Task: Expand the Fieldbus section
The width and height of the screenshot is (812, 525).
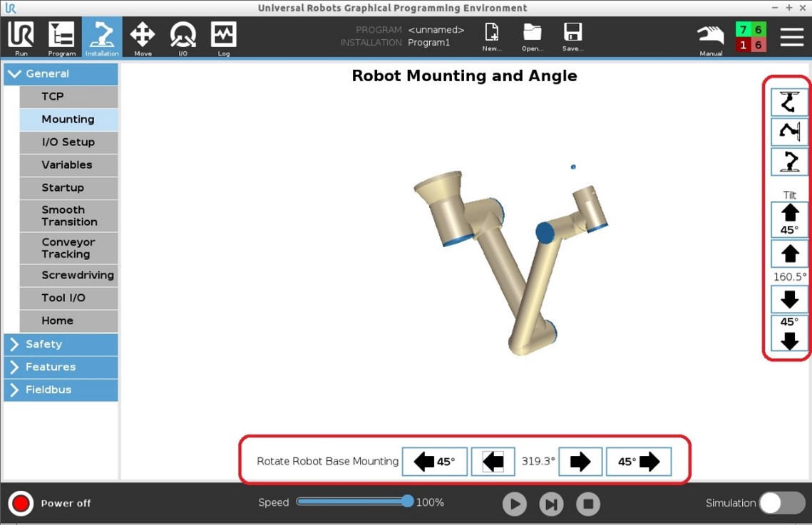Action: [61, 390]
